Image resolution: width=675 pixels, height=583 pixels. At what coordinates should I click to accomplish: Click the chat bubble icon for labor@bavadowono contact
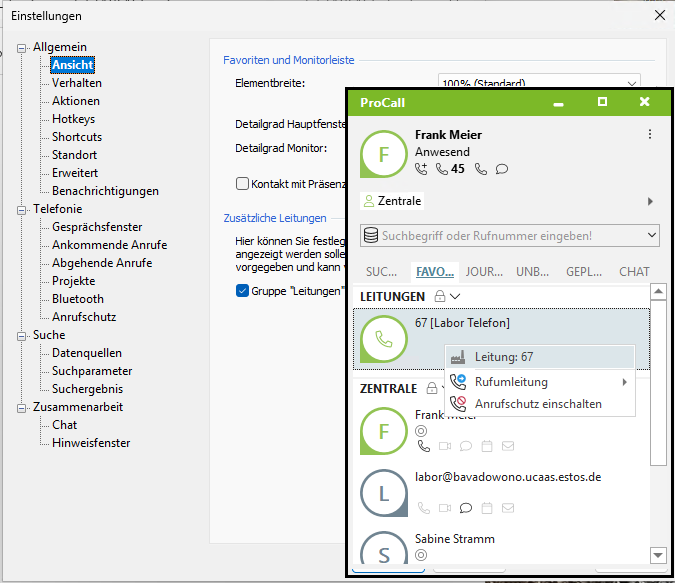tap(465, 508)
